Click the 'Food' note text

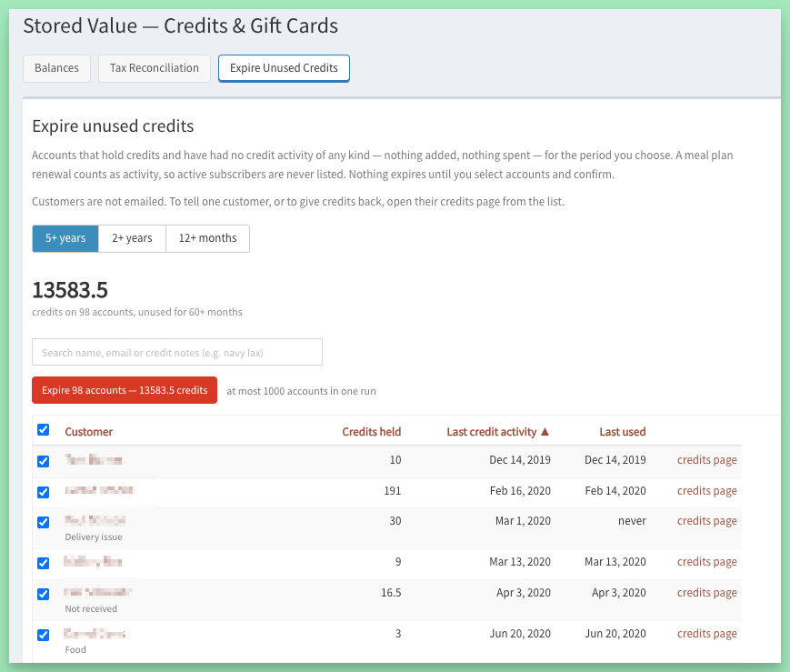(x=75, y=650)
